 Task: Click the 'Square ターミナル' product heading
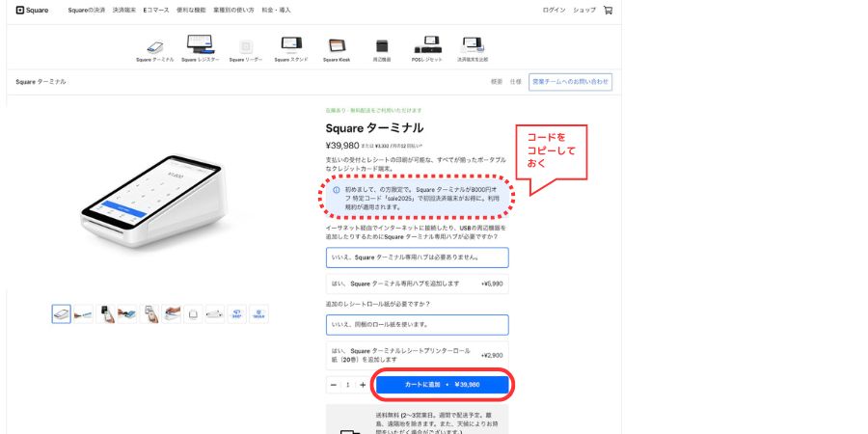click(x=374, y=128)
